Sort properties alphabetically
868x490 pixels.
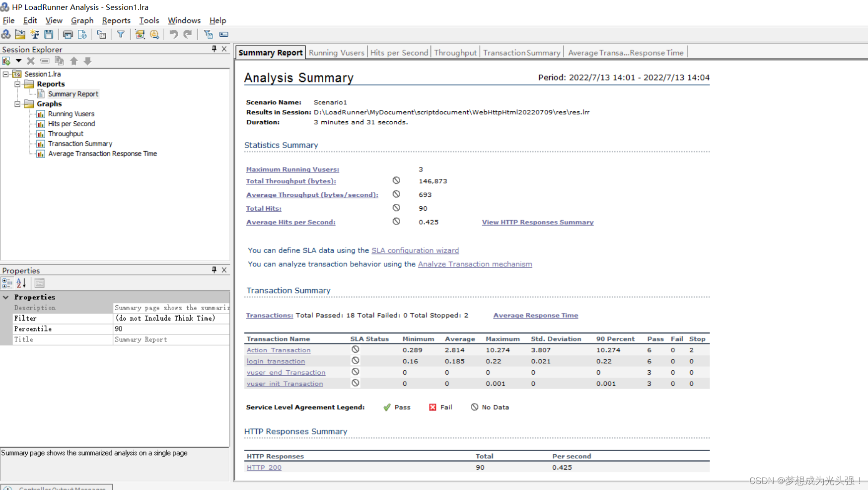pyautogui.click(x=21, y=283)
